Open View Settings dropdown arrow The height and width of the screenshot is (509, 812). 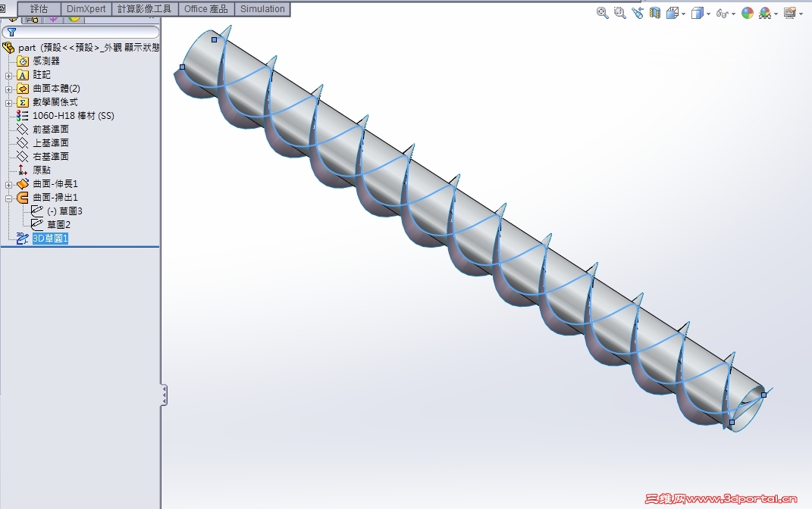tap(801, 14)
